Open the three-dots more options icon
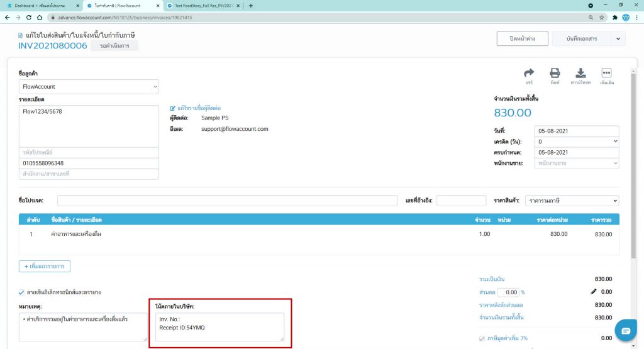The height and width of the screenshot is (349, 644). 607,73
